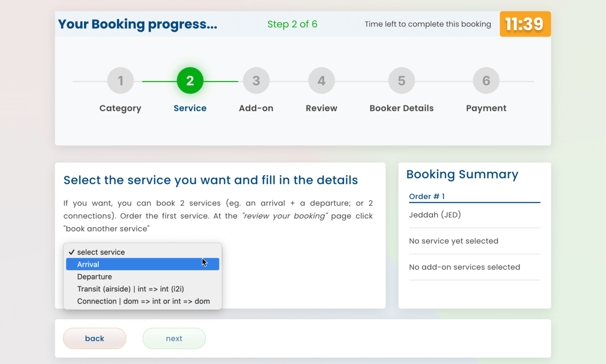Click step 3 Add-on circle
The height and width of the screenshot is (364, 606).
pyautogui.click(x=256, y=81)
